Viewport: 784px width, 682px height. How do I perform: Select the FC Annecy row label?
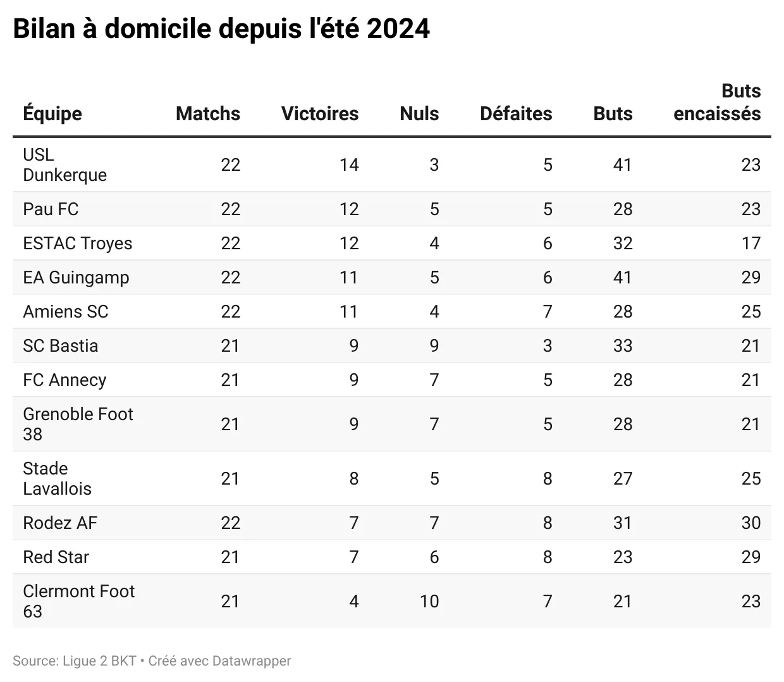(x=64, y=380)
